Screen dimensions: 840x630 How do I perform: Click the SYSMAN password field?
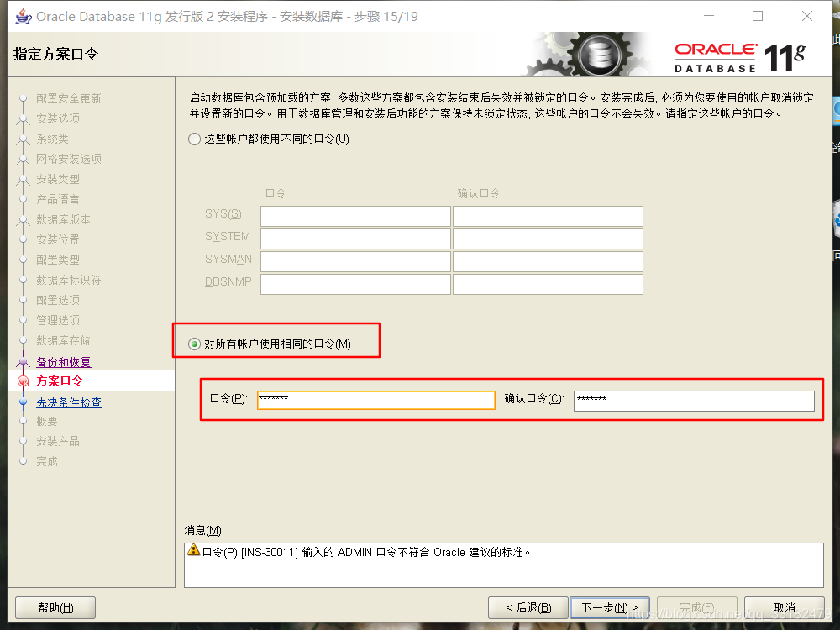355,261
